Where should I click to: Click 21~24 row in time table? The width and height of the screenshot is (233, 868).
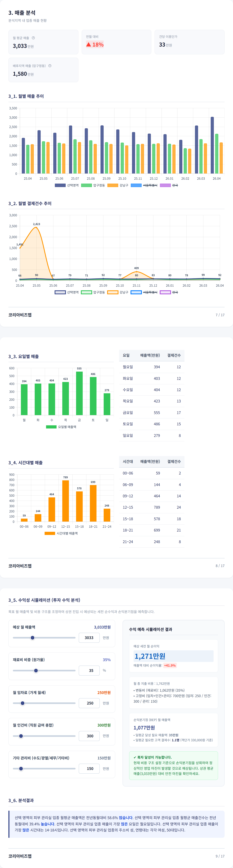(x=152, y=542)
